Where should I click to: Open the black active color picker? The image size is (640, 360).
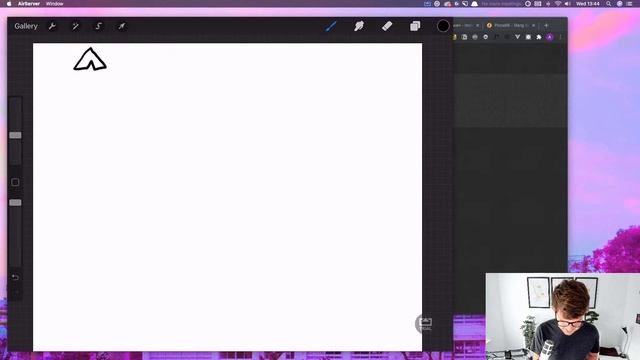click(443, 26)
